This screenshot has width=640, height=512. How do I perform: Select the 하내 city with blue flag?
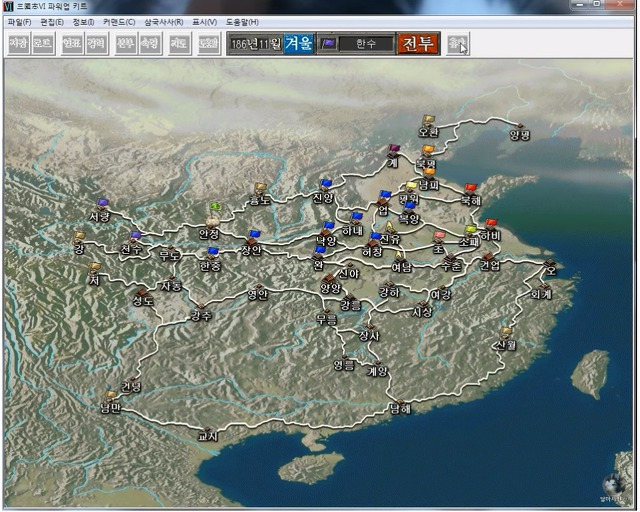click(353, 225)
